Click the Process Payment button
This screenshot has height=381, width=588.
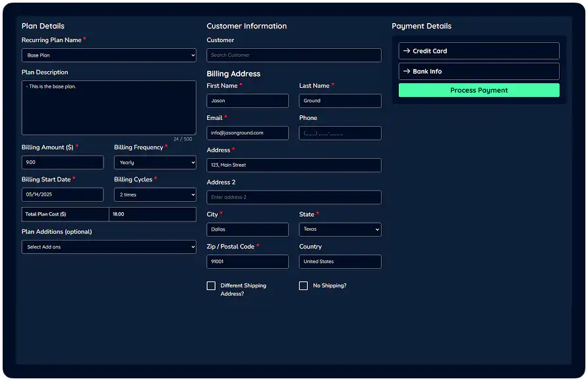[479, 90]
